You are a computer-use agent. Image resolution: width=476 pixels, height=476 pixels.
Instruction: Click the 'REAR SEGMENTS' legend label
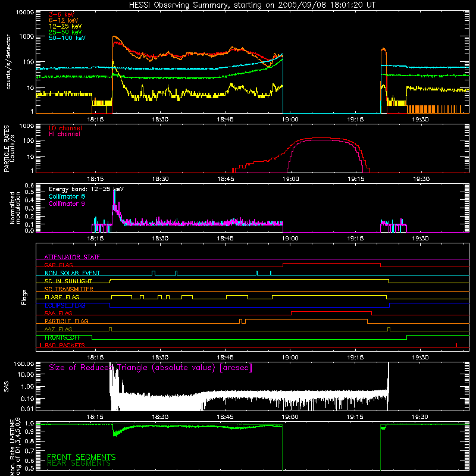[x=79, y=464]
